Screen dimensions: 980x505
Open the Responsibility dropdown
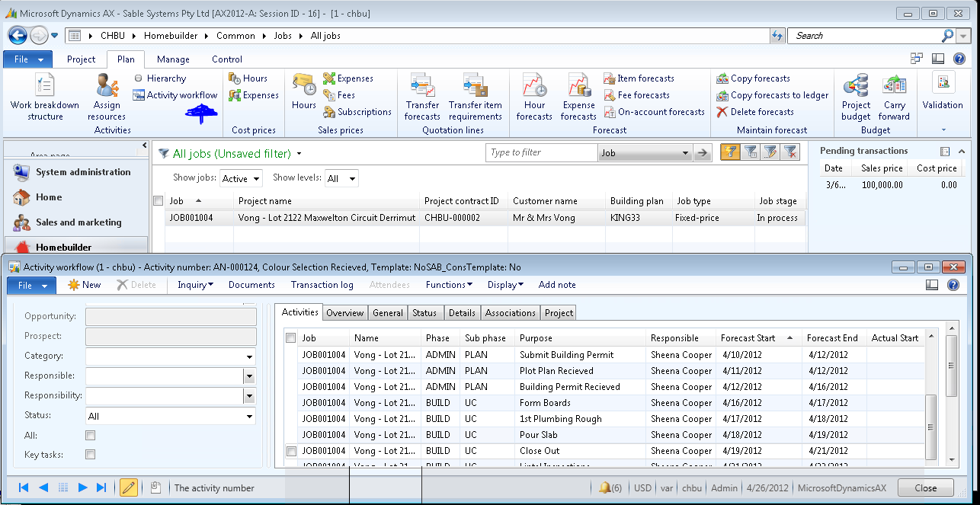pyautogui.click(x=249, y=396)
